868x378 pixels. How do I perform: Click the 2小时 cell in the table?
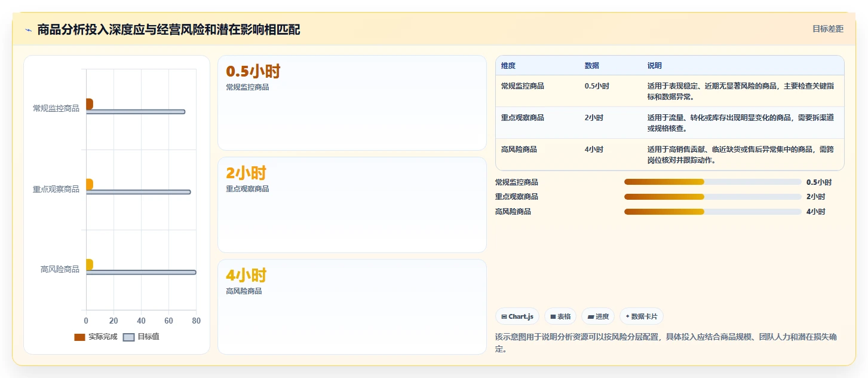[x=594, y=118]
